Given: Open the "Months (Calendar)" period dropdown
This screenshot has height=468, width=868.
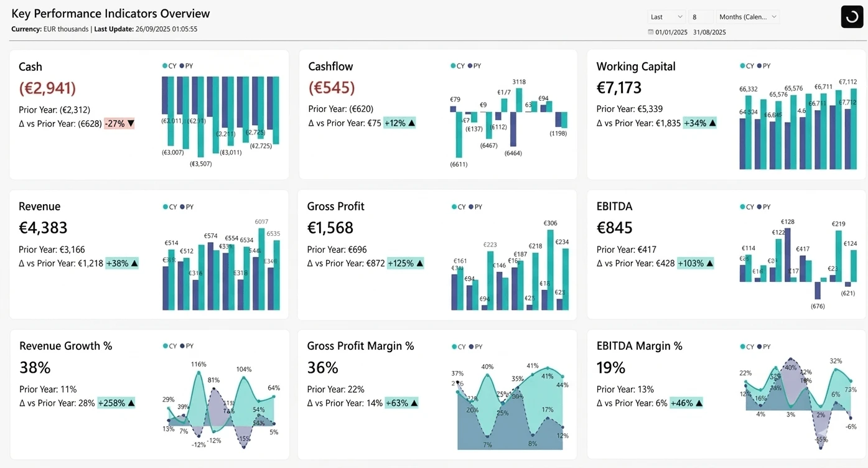Looking at the screenshot, I should 748,16.
